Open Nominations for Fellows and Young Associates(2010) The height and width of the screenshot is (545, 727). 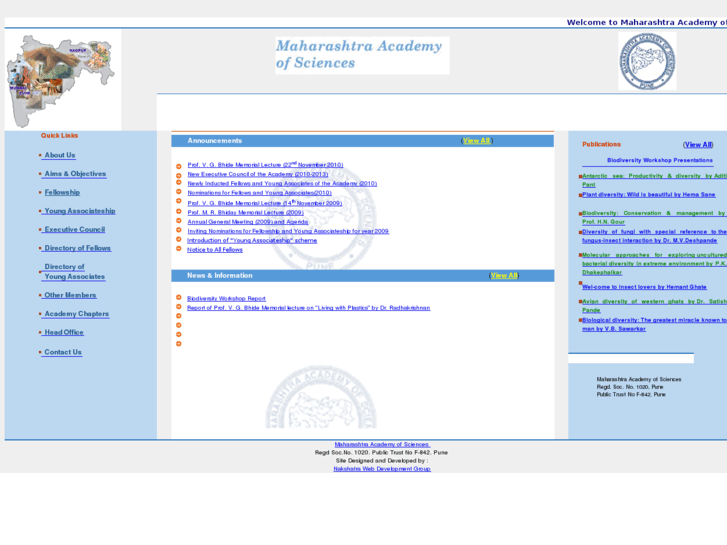point(260,193)
